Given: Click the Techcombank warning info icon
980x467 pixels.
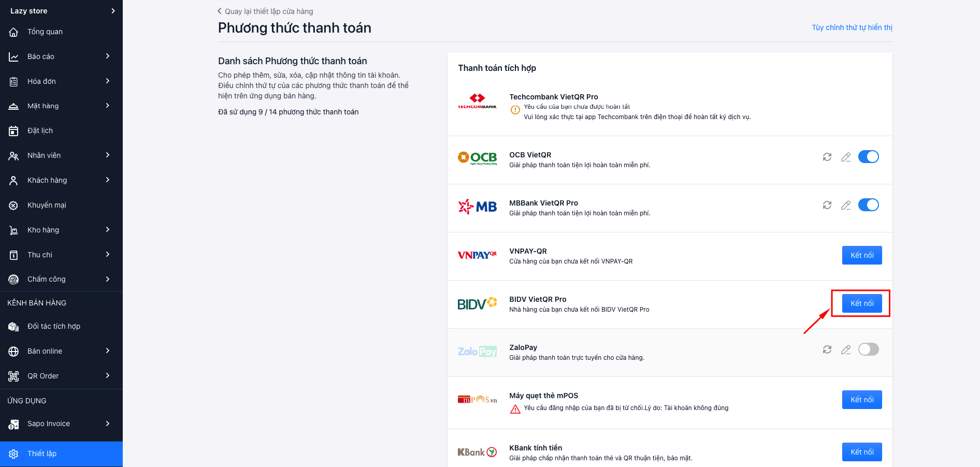Looking at the screenshot, I should click(515, 110).
